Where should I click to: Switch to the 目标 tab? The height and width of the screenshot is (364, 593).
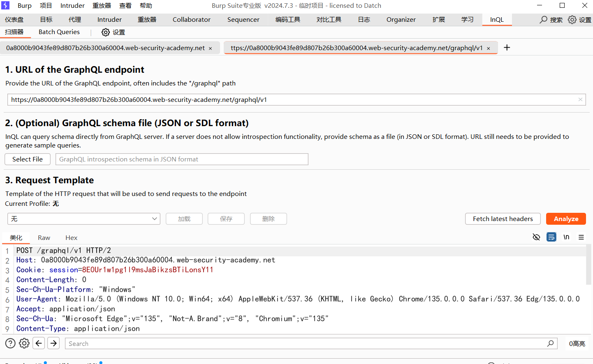click(46, 20)
